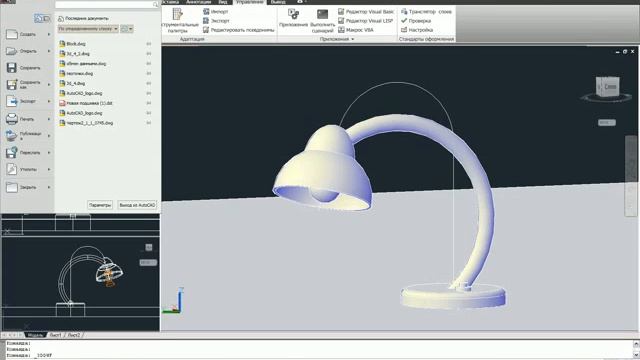The width and height of the screenshot is (640, 360).
Task: Expand the Создать submenu arrow
Action: click(49, 35)
